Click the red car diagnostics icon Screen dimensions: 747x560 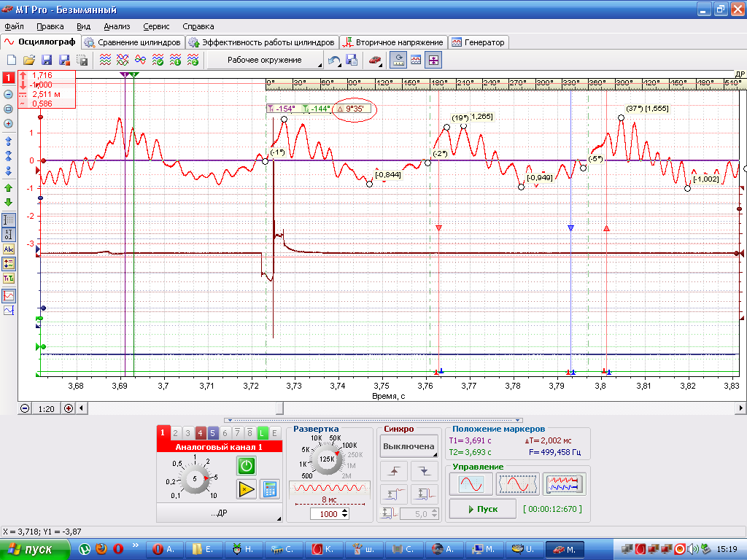tap(375, 60)
